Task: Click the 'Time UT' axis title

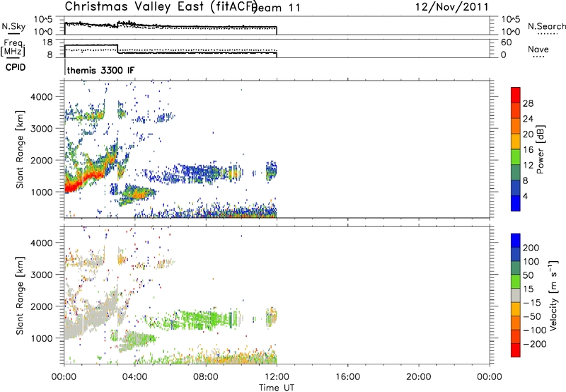Action: (x=277, y=387)
